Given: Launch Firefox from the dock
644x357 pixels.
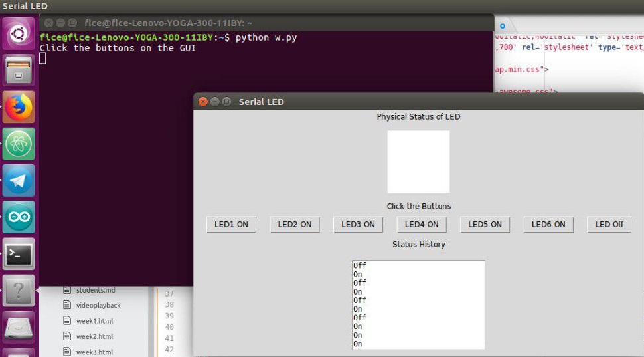Looking at the screenshot, I should point(19,107).
